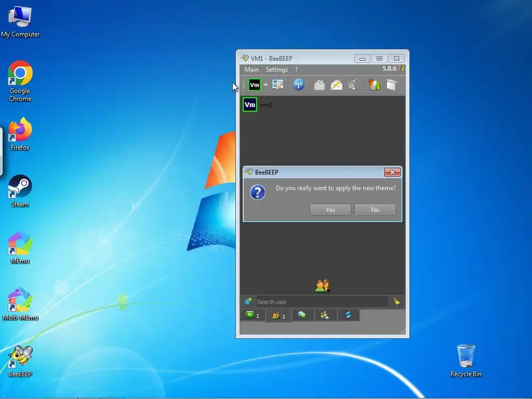The height and width of the screenshot is (399, 532).
Task: Select the My Computer desktop icon
Action: point(20,22)
